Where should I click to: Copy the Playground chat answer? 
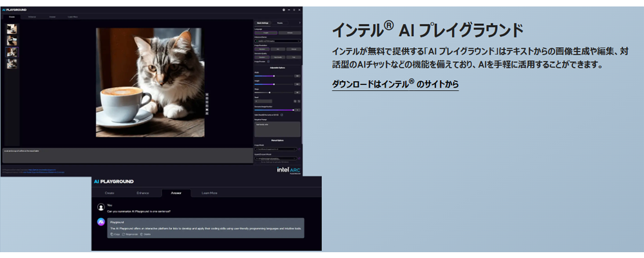(115, 234)
